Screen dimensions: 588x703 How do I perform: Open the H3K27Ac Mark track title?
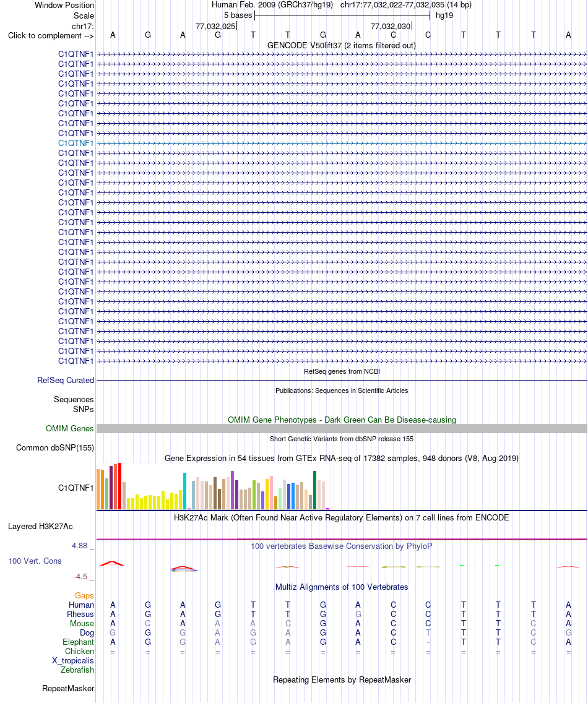click(341, 517)
